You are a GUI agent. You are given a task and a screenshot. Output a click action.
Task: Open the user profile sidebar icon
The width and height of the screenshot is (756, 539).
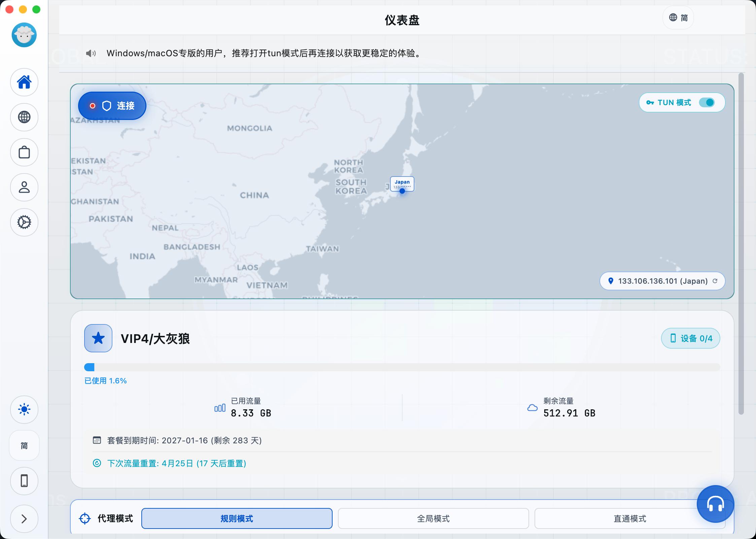(24, 187)
